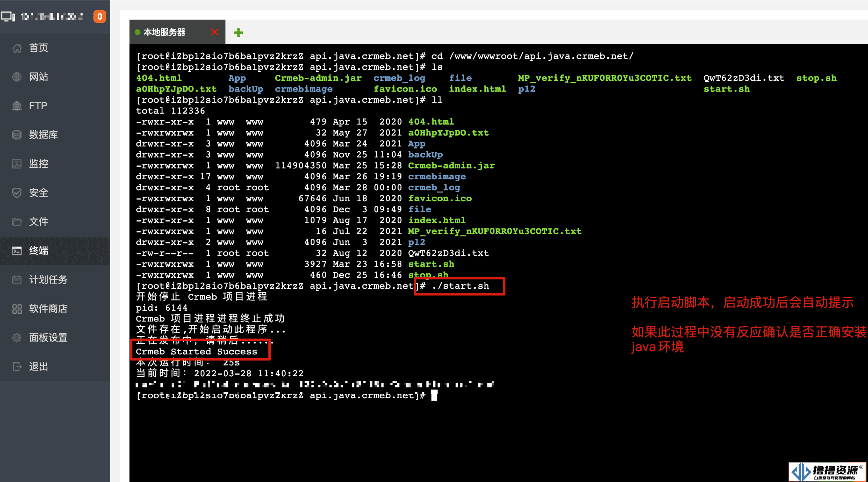Viewport: 868px width, 482px height.
Task: Click 'a0HhpYJpDO.txt' in the ll listing
Action: click(448, 133)
